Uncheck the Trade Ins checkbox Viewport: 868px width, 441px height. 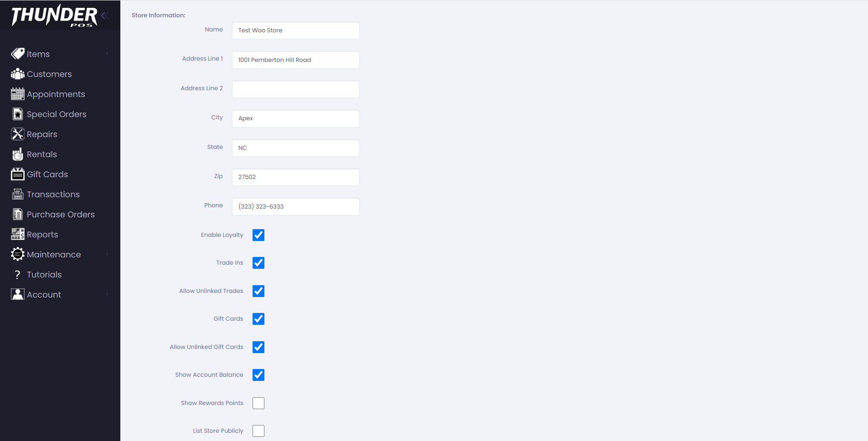pos(258,263)
